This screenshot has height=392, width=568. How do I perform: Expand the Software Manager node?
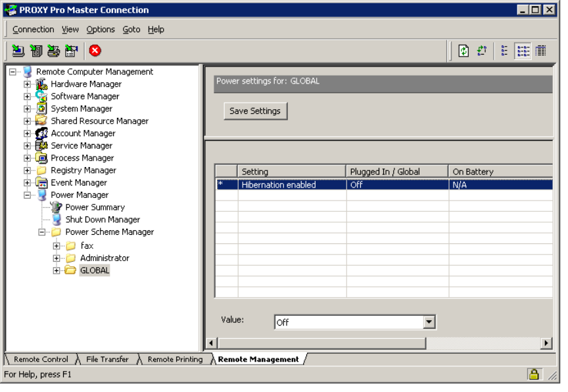(x=27, y=97)
